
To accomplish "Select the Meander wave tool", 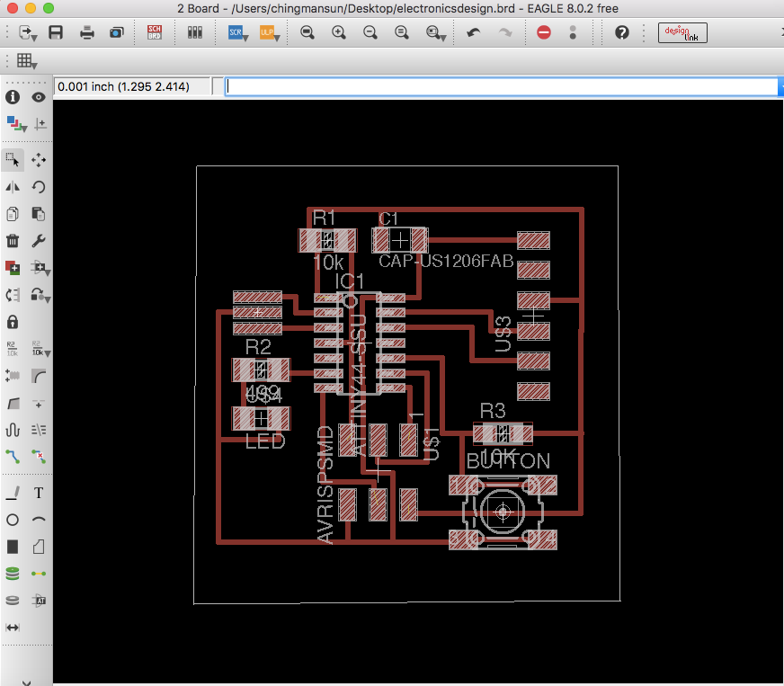I will (x=13, y=430).
